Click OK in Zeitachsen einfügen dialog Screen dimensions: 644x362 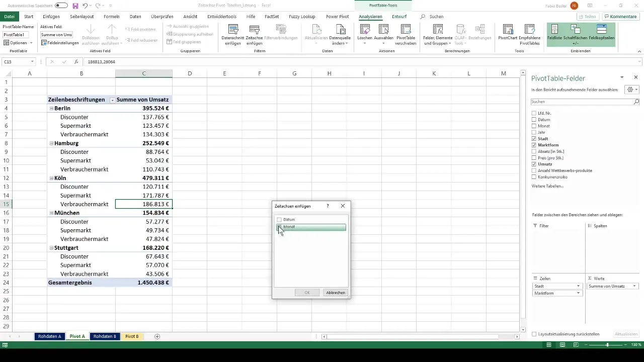(x=307, y=293)
